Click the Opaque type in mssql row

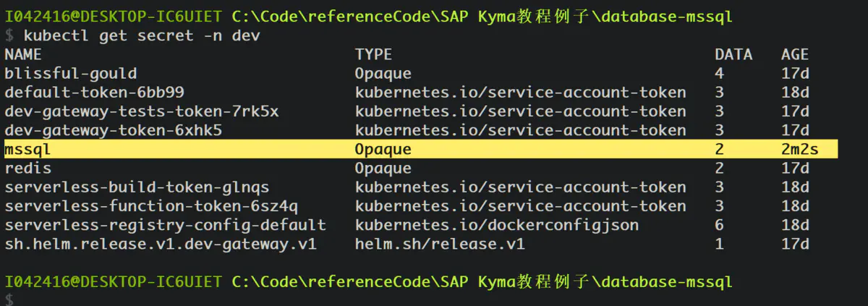383,149
